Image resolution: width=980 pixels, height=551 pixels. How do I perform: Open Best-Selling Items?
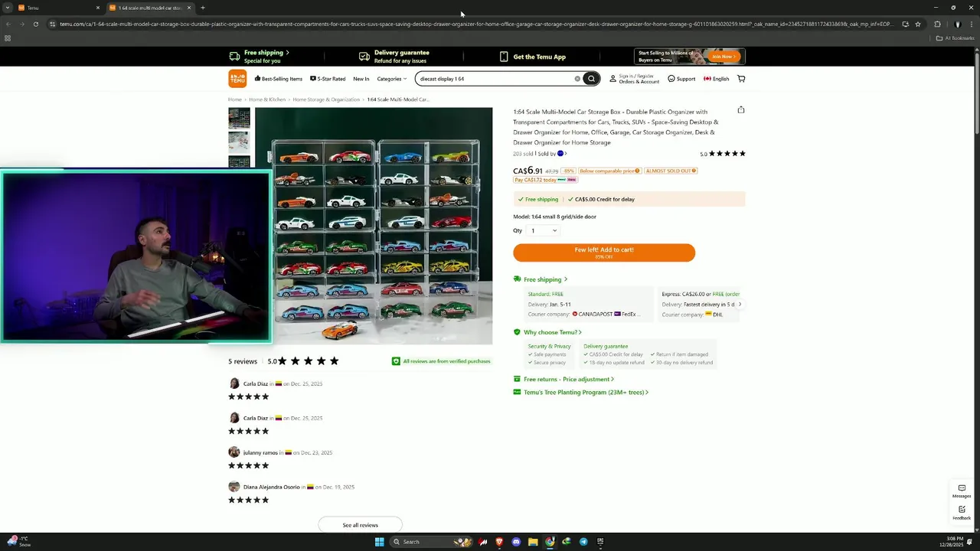[x=279, y=79]
